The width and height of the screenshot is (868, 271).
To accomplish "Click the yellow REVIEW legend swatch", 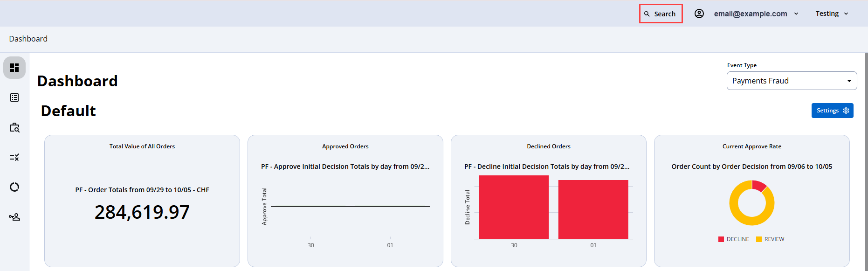I will coord(759,239).
